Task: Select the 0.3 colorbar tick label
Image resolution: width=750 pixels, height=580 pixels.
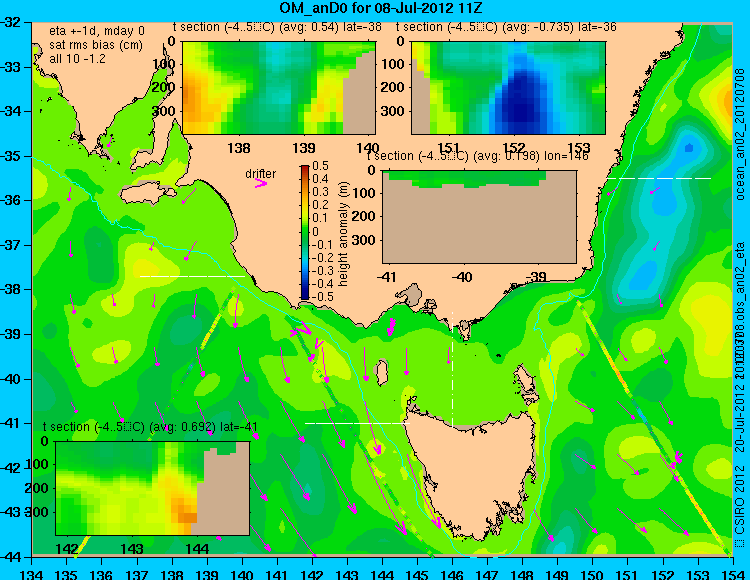Action: point(320,192)
